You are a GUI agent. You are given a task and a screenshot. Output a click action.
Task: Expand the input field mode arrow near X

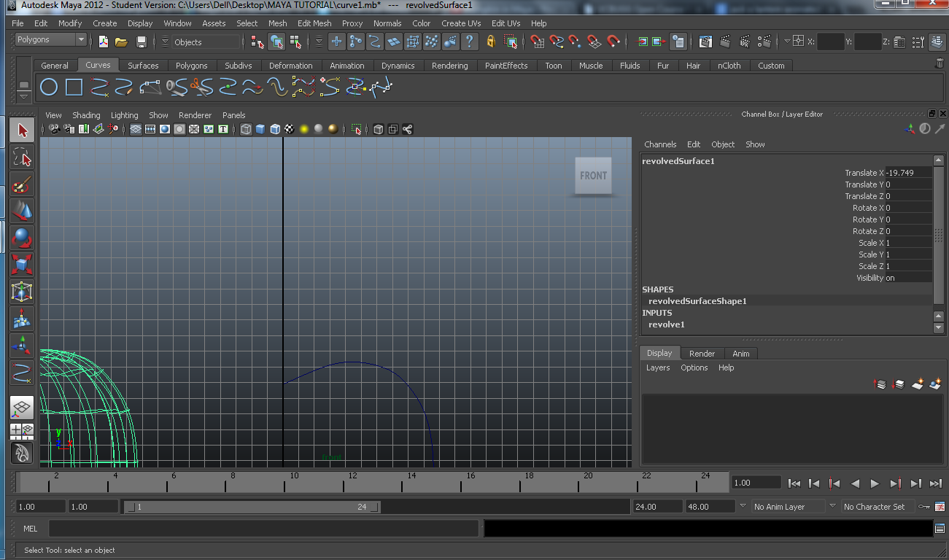788,42
